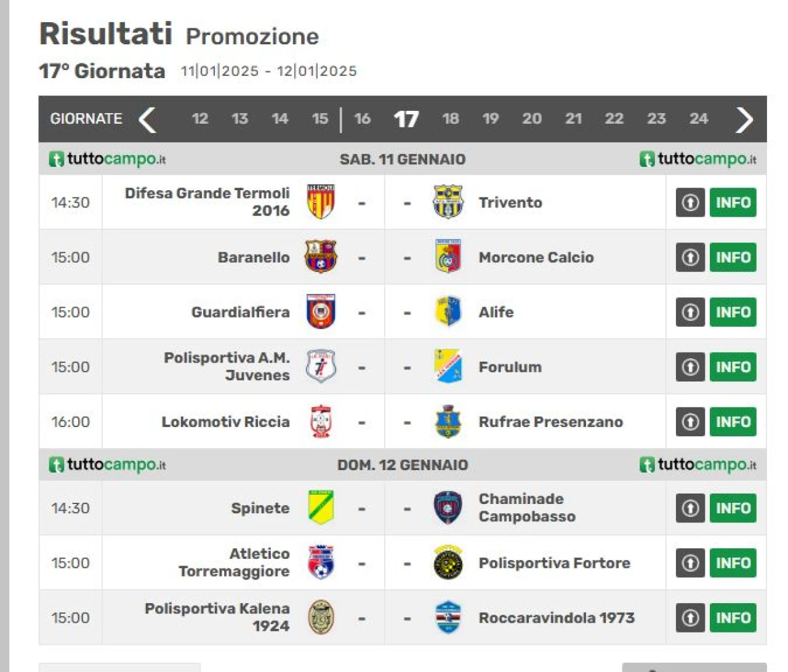
Task: Click the Difesa Grande Termoli 2016 crest
Action: pyautogui.click(x=321, y=202)
